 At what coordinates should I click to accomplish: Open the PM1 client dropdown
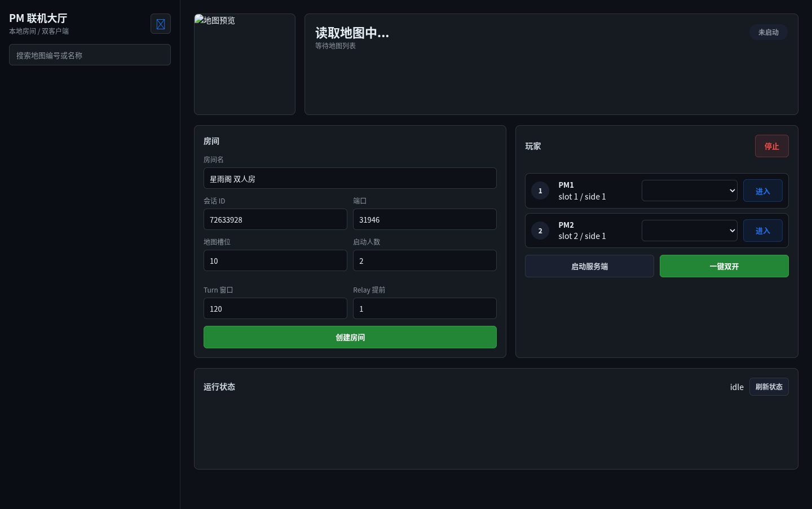690,191
